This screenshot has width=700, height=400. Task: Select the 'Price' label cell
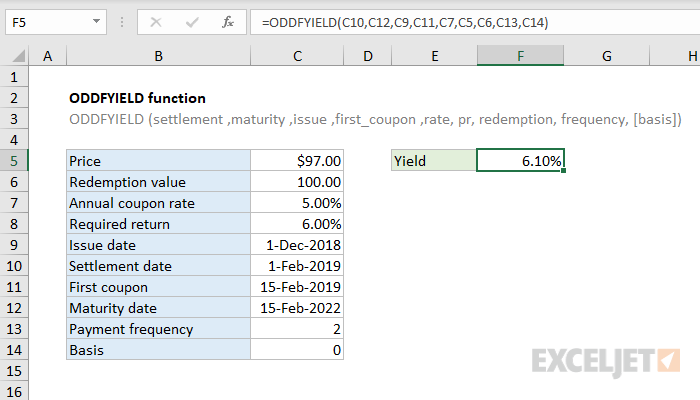(158, 161)
